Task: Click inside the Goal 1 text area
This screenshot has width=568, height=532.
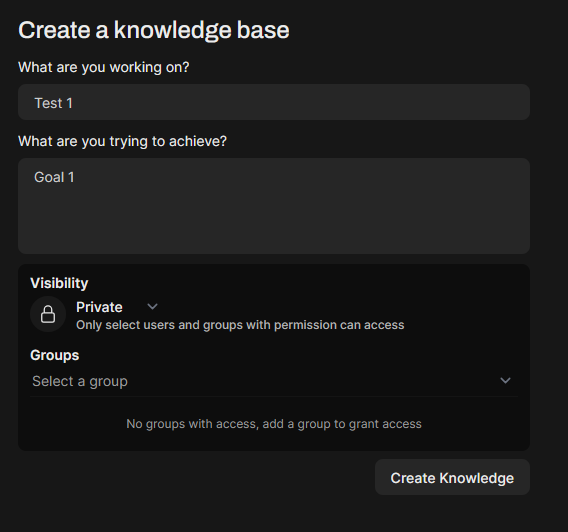Action: 274,206
